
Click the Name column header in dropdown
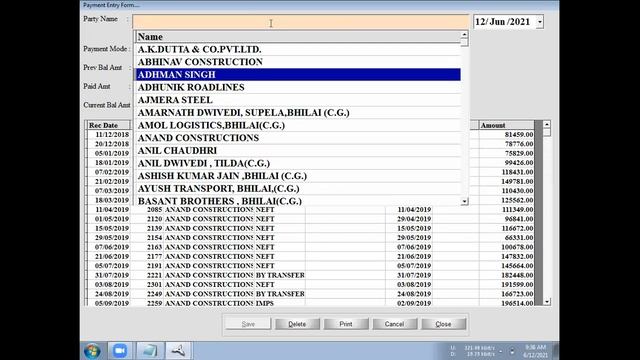pyautogui.click(x=298, y=37)
